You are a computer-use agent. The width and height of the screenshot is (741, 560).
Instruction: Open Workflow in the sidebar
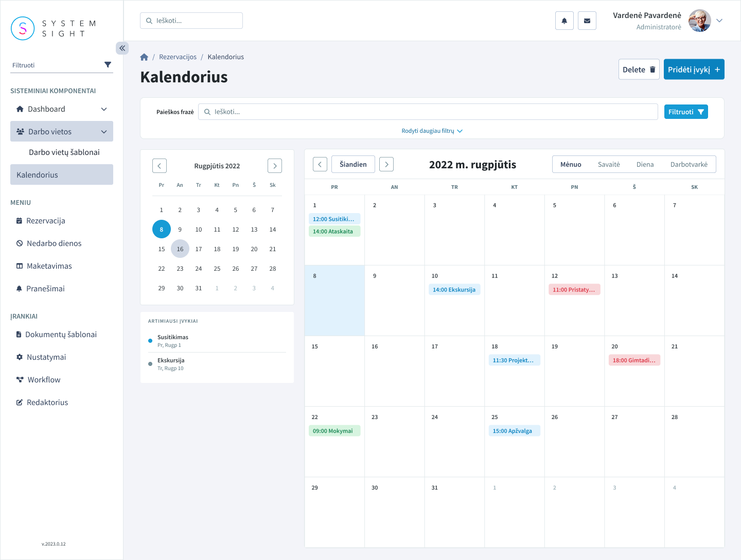(x=62, y=380)
